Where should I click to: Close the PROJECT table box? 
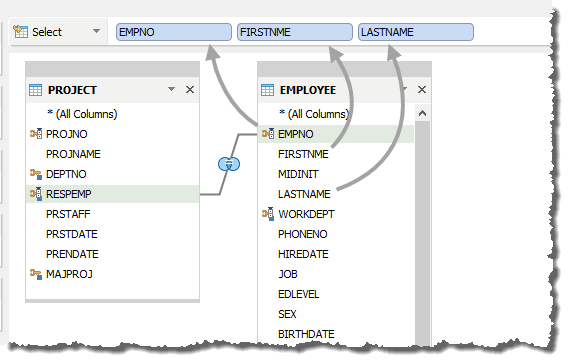point(190,89)
